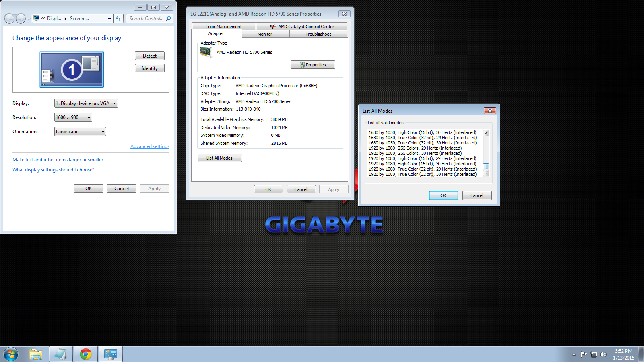Select '1920 by 1080, 256 Colors, 29 Hertz' mode
The height and width of the screenshot is (362, 644).
[x=415, y=148]
